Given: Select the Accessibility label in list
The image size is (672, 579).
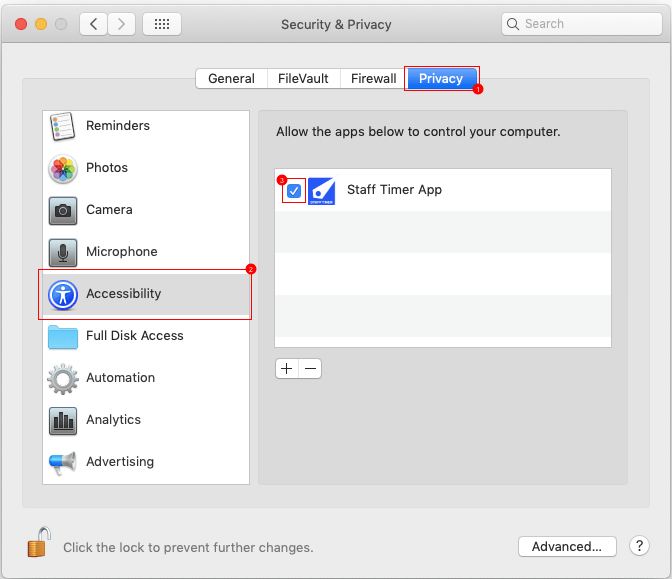Looking at the screenshot, I should pos(123,294).
